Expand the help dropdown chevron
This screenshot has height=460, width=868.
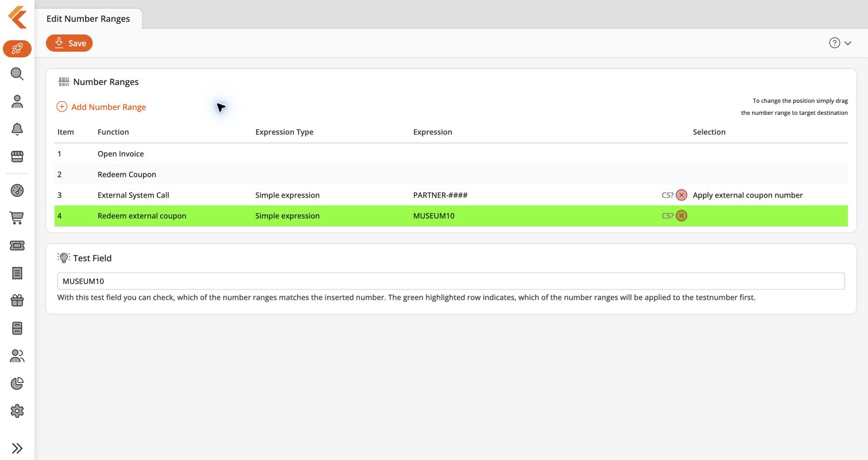pyautogui.click(x=847, y=44)
